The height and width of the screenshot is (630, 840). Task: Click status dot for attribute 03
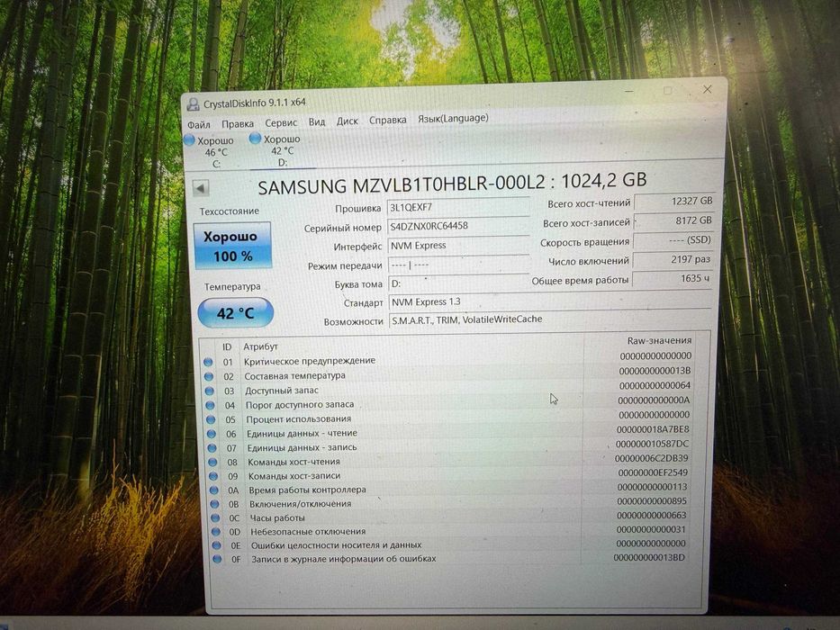(x=209, y=391)
